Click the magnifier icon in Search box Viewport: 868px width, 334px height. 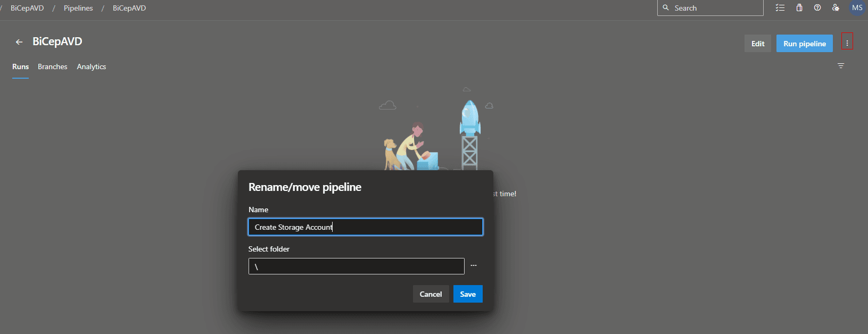(666, 8)
